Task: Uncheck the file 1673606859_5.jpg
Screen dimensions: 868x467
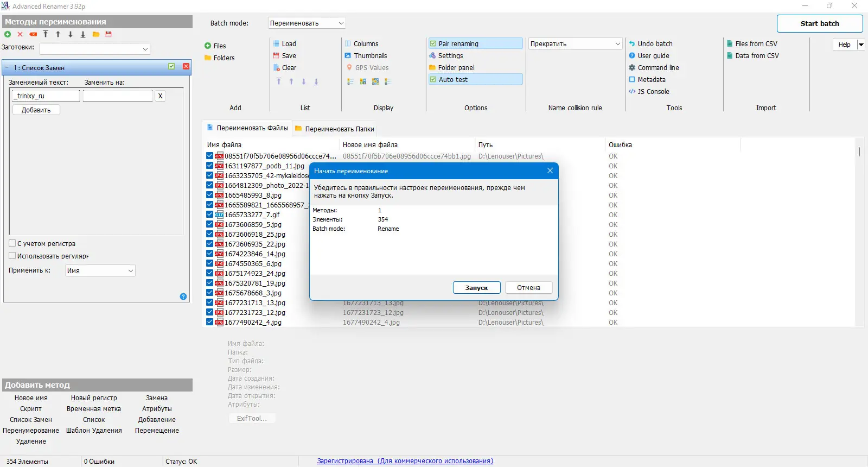Action: coord(209,224)
